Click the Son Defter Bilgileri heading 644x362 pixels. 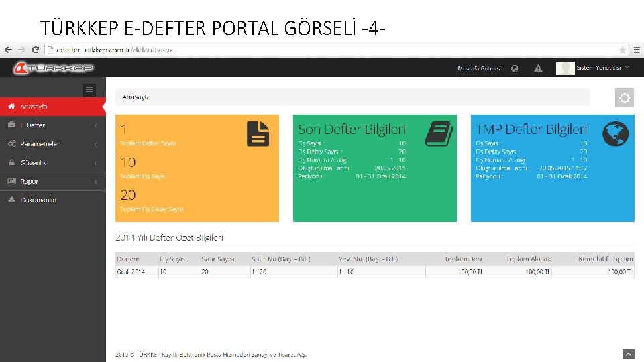(x=352, y=129)
